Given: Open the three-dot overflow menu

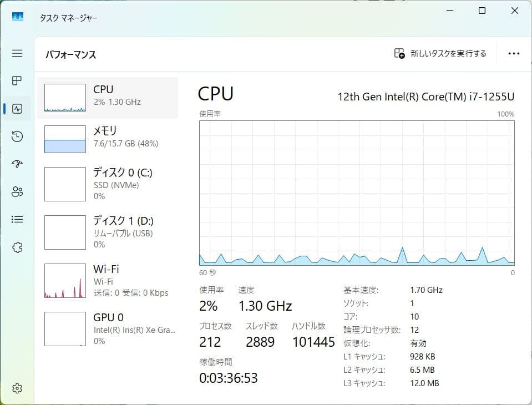Looking at the screenshot, I should pos(513,53).
